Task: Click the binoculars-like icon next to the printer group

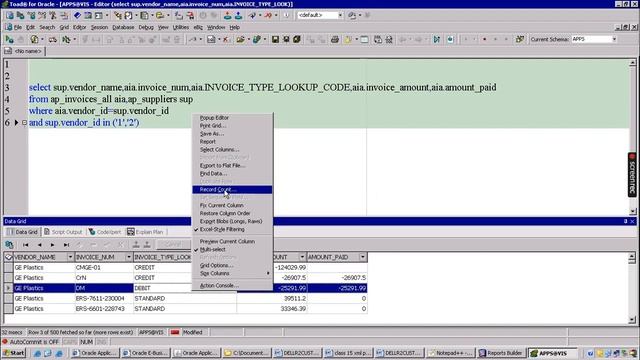Action: click(x=389, y=39)
